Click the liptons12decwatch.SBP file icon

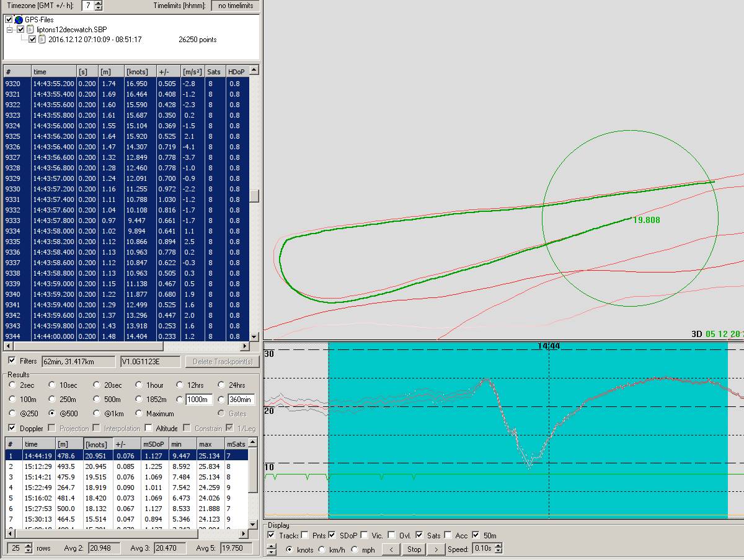tap(30, 29)
